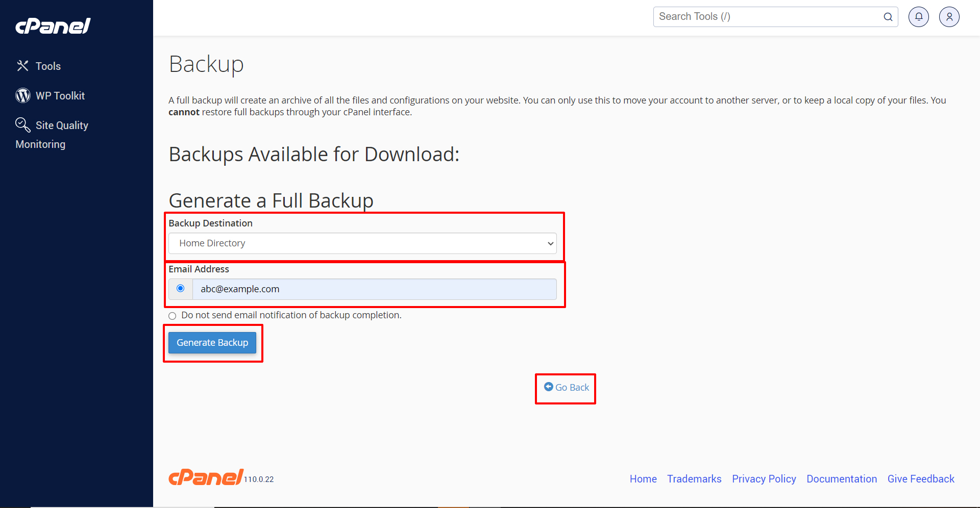Open WP Toolkit from sidebar

(60, 96)
